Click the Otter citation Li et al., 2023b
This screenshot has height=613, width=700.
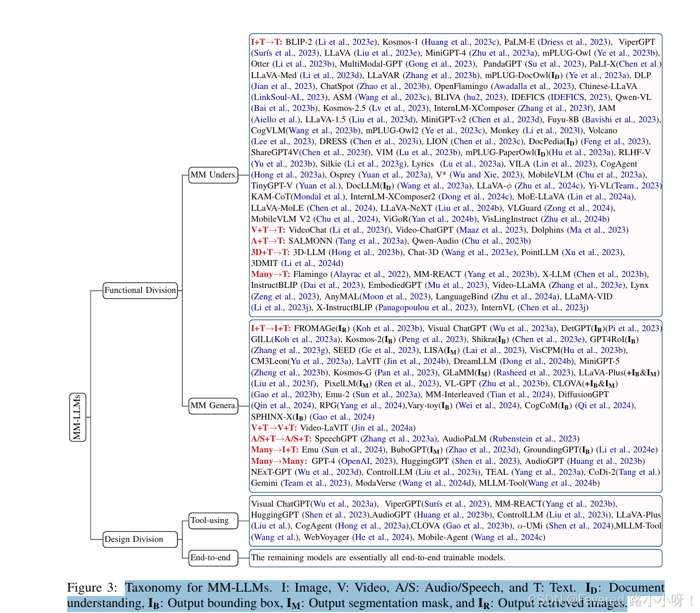click(304, 64)
